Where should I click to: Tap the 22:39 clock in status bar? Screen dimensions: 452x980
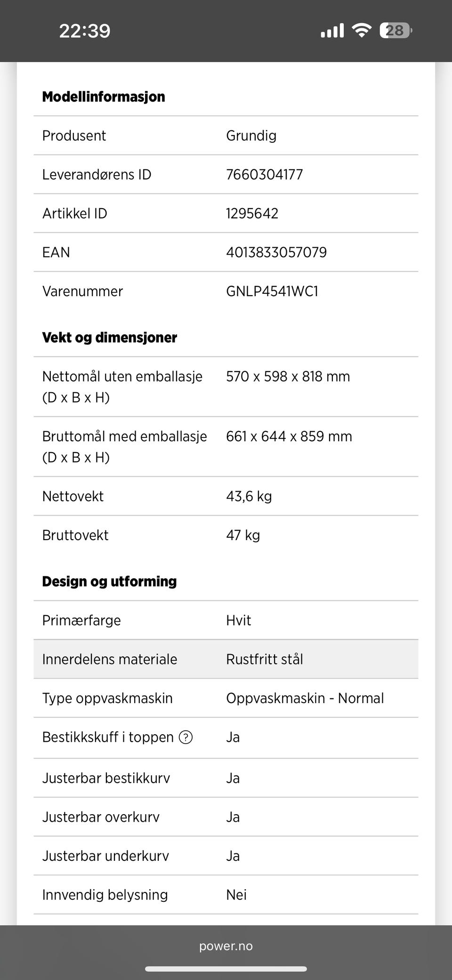[85, 31]
